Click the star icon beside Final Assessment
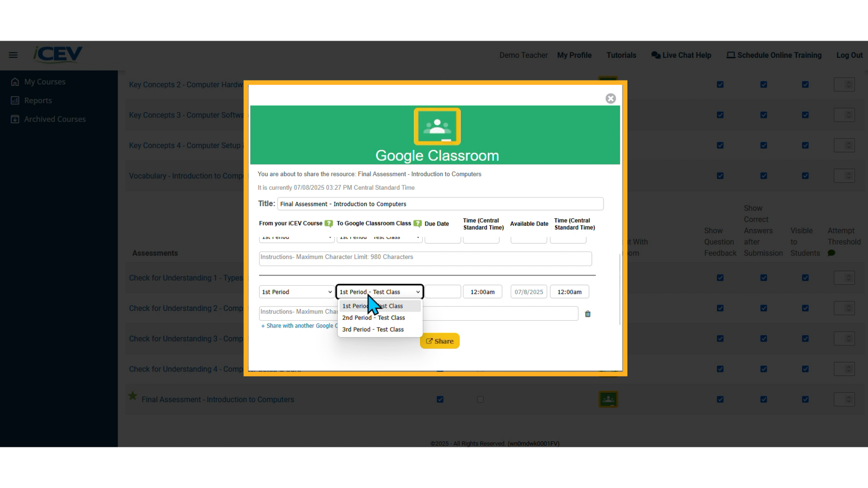 (132, 396)
